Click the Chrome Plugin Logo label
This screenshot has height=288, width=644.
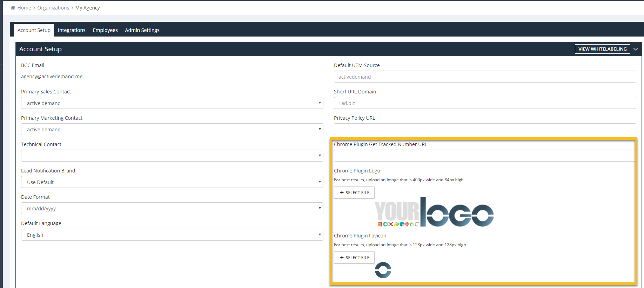tap(357, 171)
